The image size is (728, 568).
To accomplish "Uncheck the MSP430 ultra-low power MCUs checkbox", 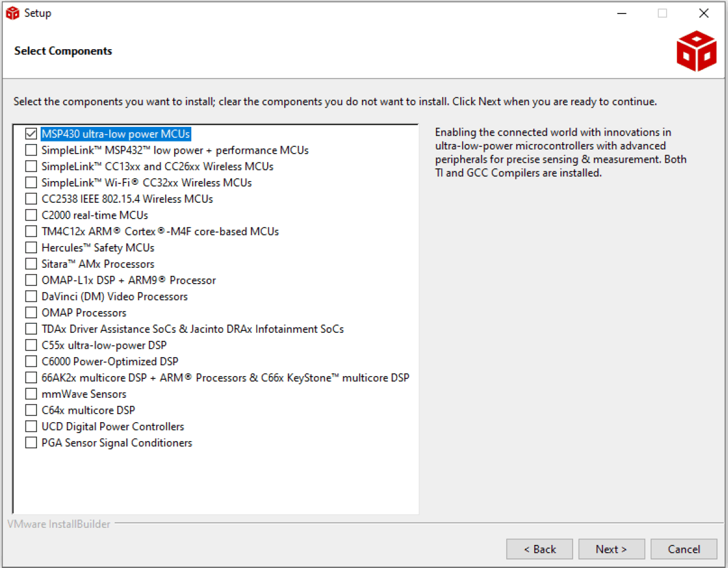I will (x=31, y=134).
